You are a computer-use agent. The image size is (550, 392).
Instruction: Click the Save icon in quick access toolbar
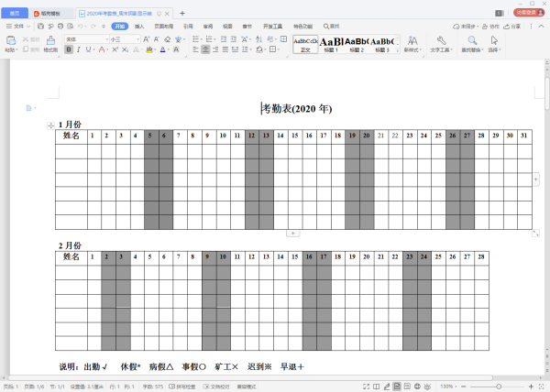(x=40, y=27)
